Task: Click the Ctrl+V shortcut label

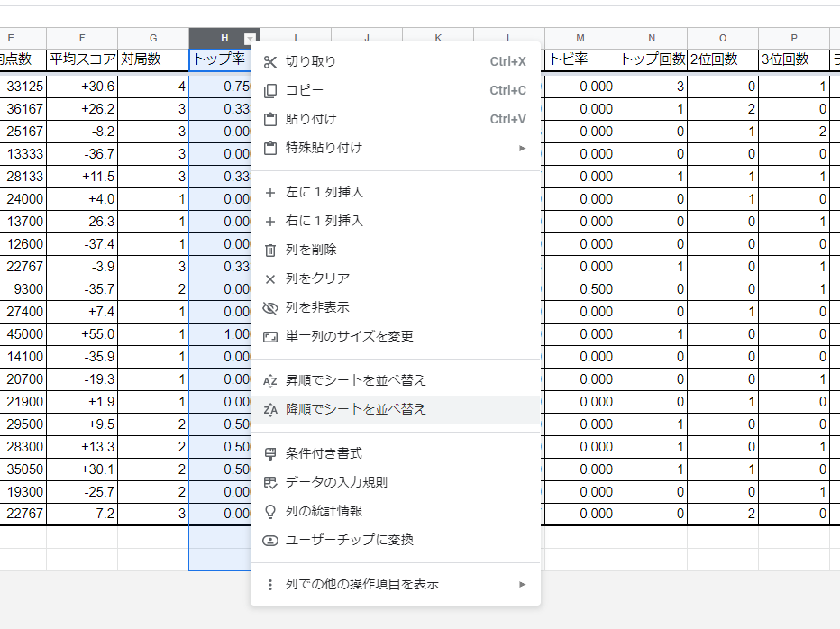Action: click(507, 119)
